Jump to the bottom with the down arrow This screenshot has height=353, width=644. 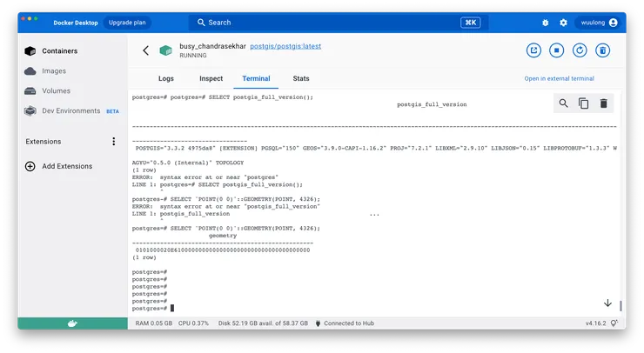pos(607,303)
